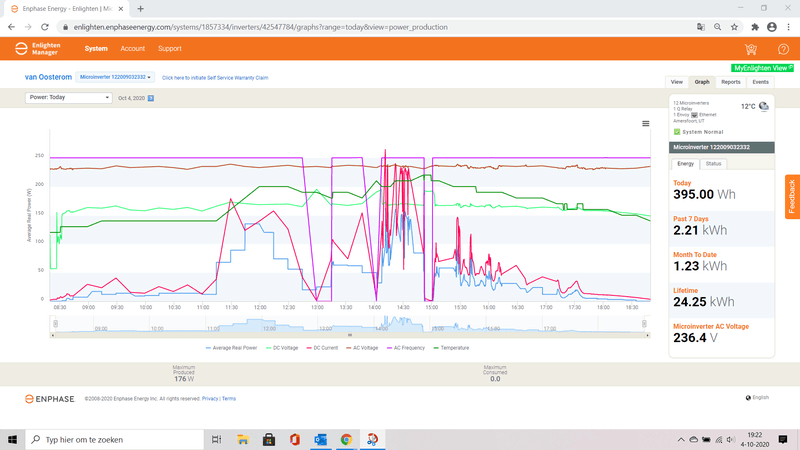Open browser extensions puzzle icon
This screenshot has height=450, width=800.
(x=755, y=27)
